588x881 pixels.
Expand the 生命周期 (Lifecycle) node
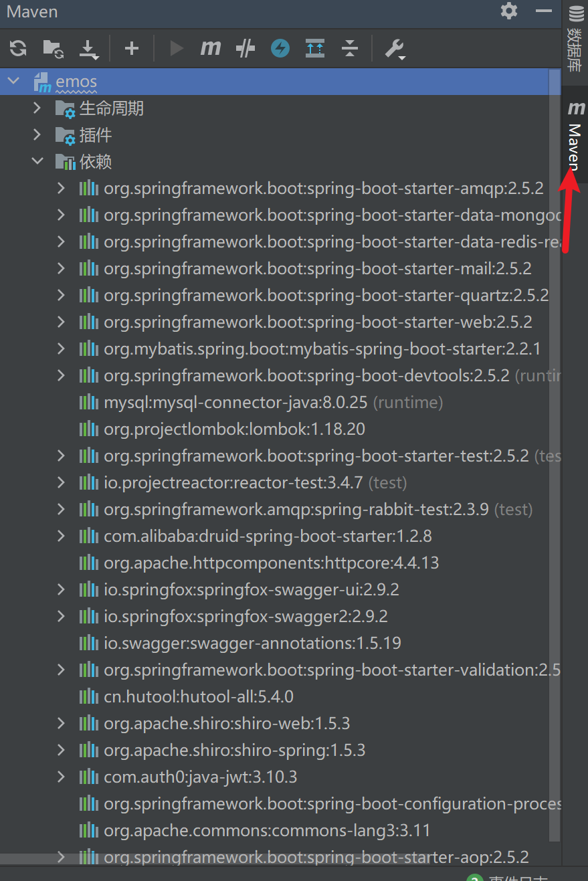click(37, 108)
